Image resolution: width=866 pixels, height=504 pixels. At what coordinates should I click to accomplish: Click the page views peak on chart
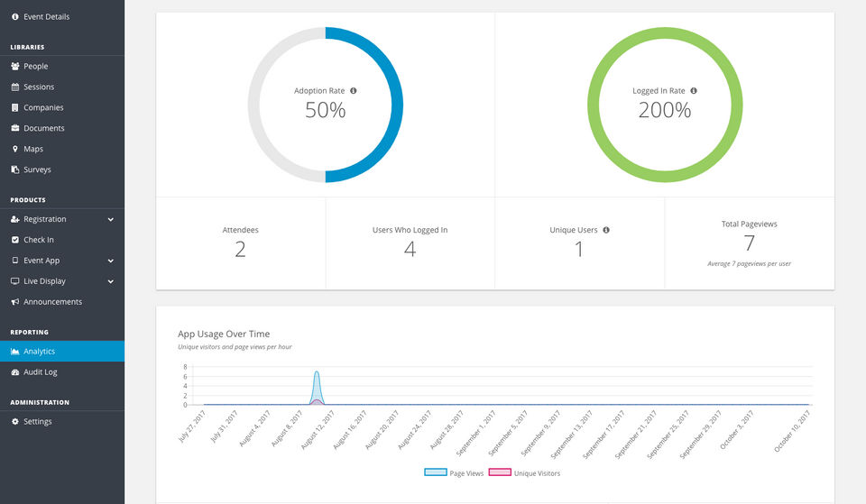(x=317, y=372)
